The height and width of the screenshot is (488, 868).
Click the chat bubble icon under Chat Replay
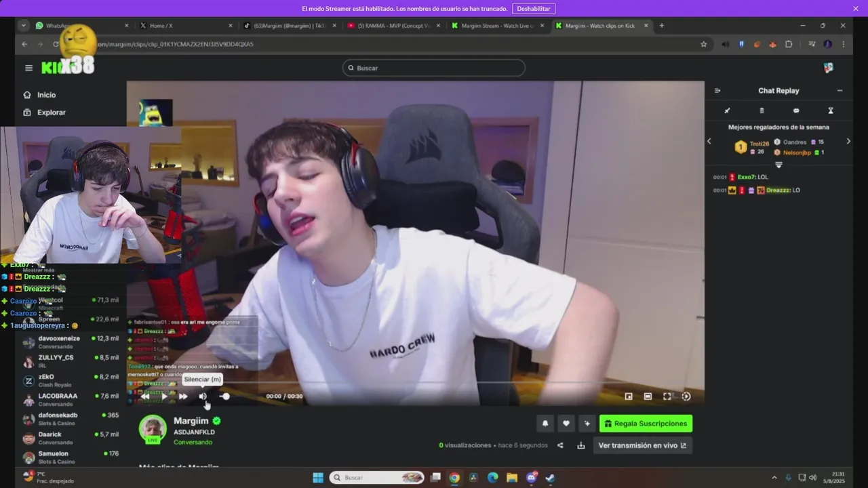pyautogui.click(x=796, y=110)
